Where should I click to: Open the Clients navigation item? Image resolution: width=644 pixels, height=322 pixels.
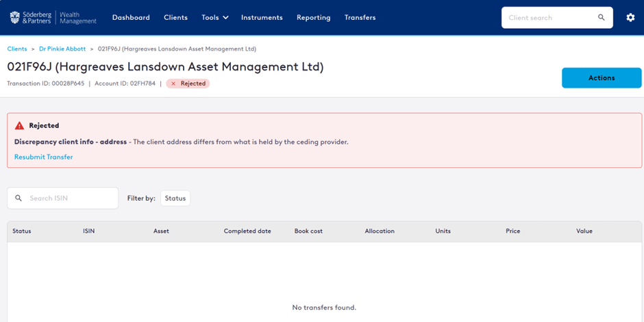click(175, 17)
